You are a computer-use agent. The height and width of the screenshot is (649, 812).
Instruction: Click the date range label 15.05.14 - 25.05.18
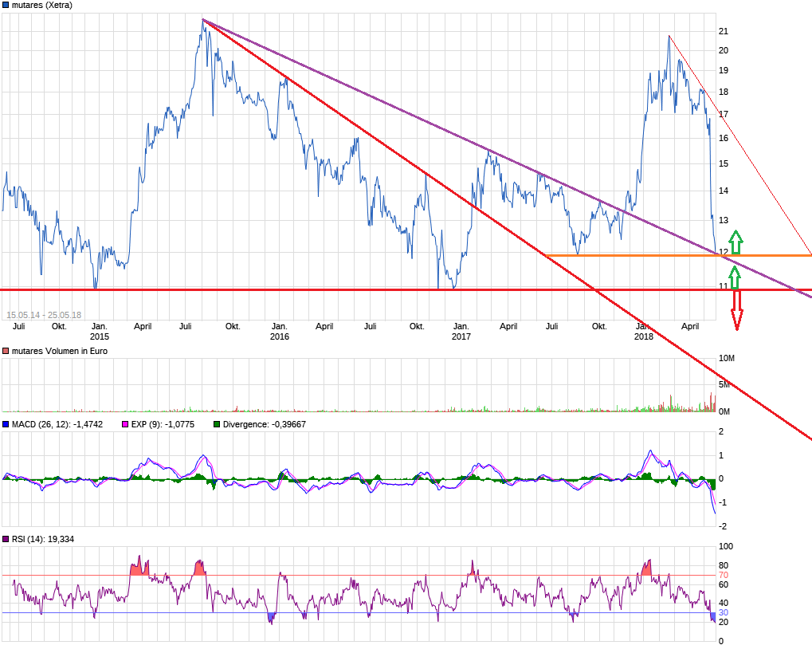[x=44, y=315]
